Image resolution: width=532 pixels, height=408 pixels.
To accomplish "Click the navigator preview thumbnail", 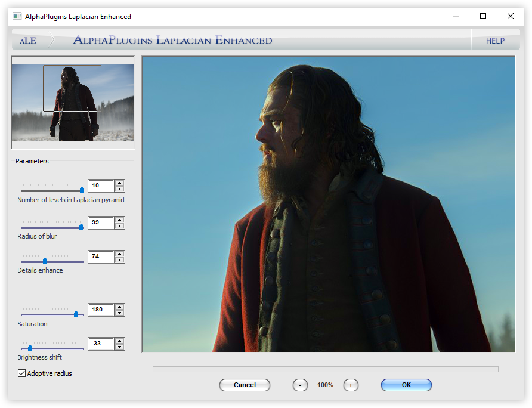I will 73,103.
